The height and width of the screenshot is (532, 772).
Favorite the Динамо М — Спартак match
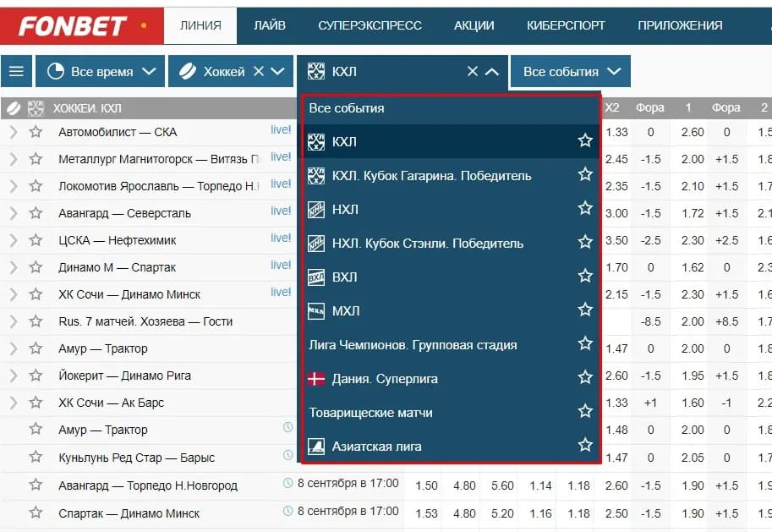36,267
